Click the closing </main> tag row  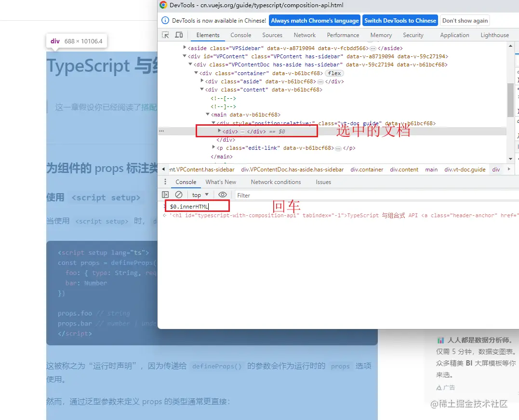coord(222,157)
